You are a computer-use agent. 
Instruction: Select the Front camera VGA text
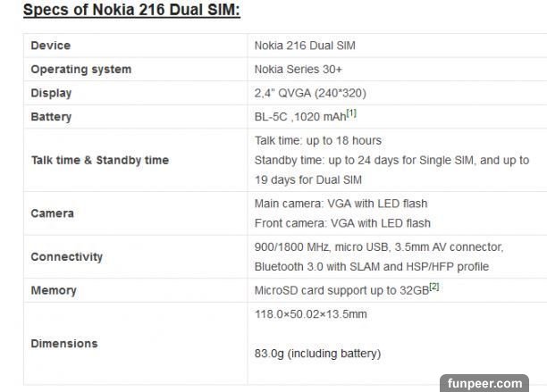(x=342, y=223)
